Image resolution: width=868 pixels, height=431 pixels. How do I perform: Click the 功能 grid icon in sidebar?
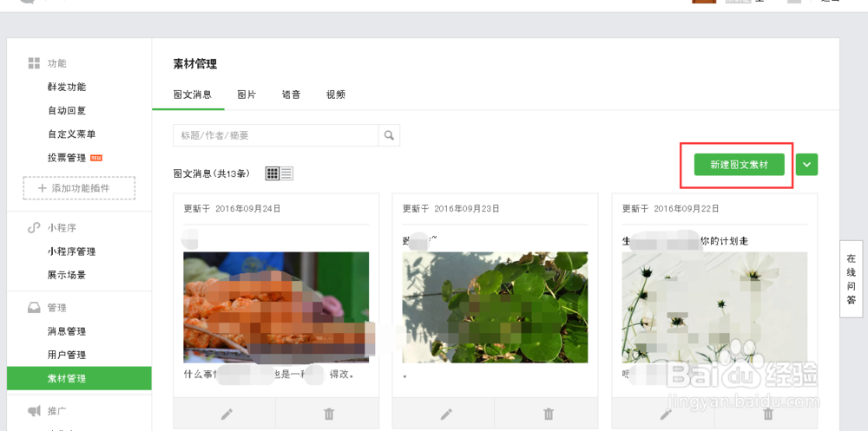point(35,63)
